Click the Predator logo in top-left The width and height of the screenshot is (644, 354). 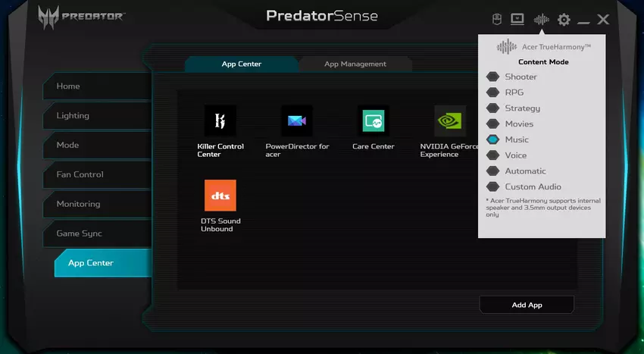(82, 16)
